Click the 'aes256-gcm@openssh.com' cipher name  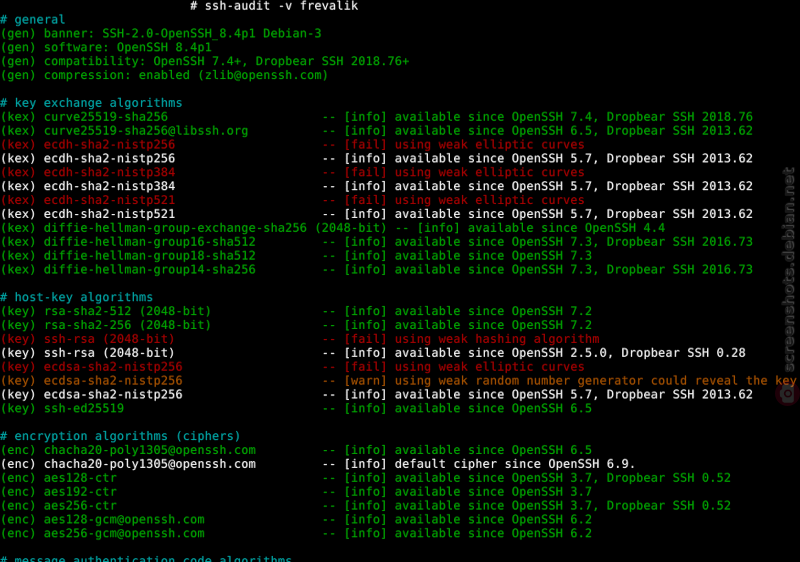pyautogui.click(x=124, y=534)
